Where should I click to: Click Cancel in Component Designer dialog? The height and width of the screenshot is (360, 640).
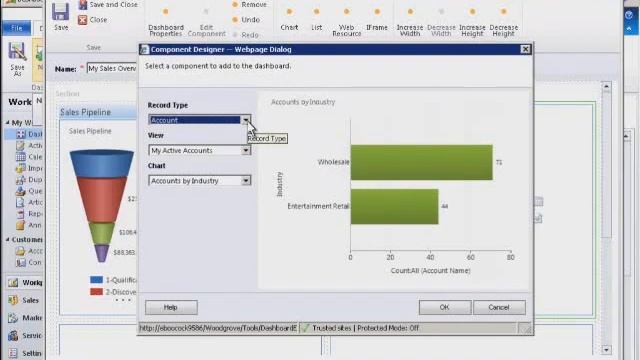tap(499, 307)
